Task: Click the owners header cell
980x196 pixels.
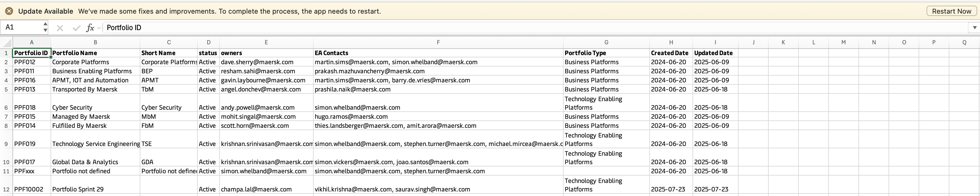Action: pyautogui.click(x=266, y=53)
